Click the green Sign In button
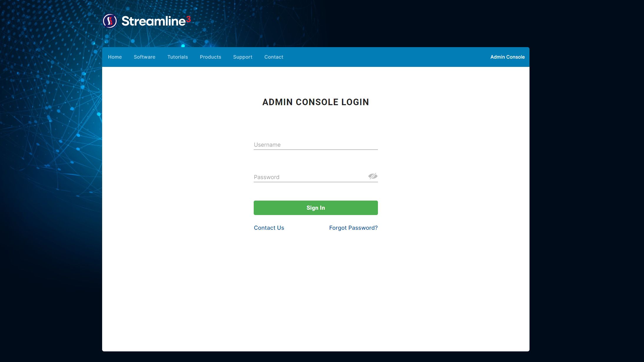Image resolution: width=644 pixels, height=362 pixels. [316, 208]
